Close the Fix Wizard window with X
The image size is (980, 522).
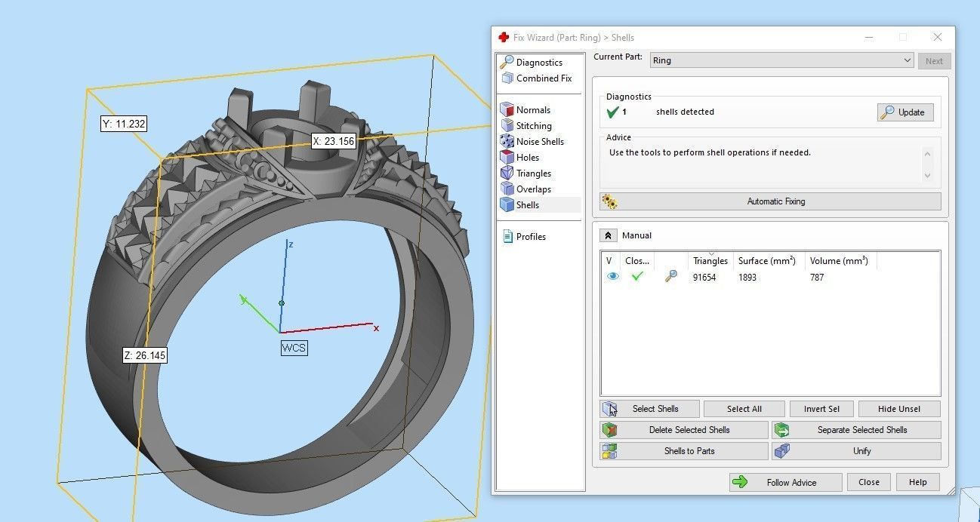point(937,37)
